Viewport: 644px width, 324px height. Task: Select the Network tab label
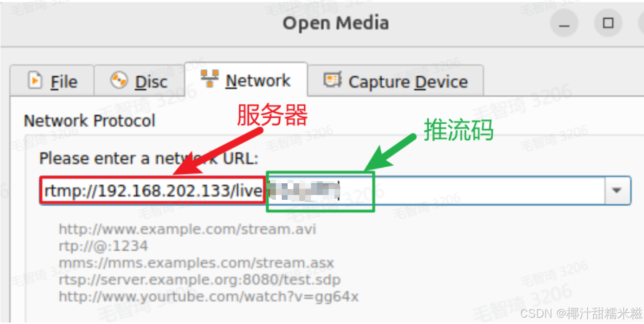pos(258,80)
